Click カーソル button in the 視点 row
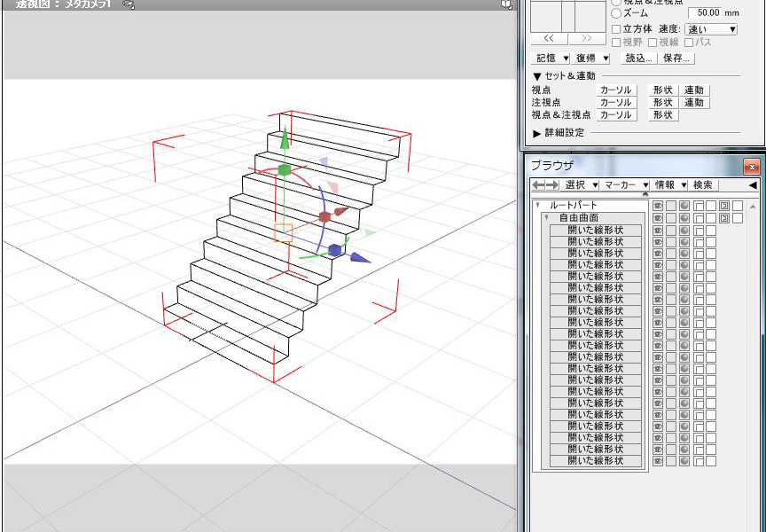Viewport: 766px width, 532px height. pos(615,90)
